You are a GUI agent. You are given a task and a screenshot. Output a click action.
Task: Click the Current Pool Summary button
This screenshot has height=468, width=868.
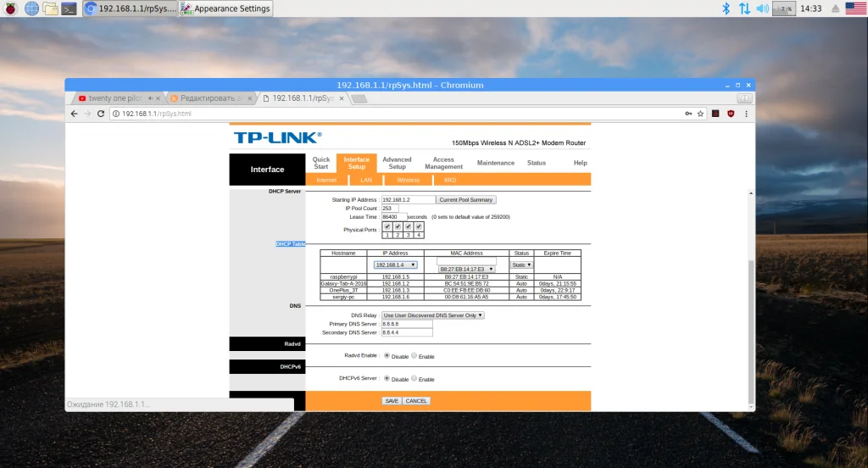tap(465, 199)
